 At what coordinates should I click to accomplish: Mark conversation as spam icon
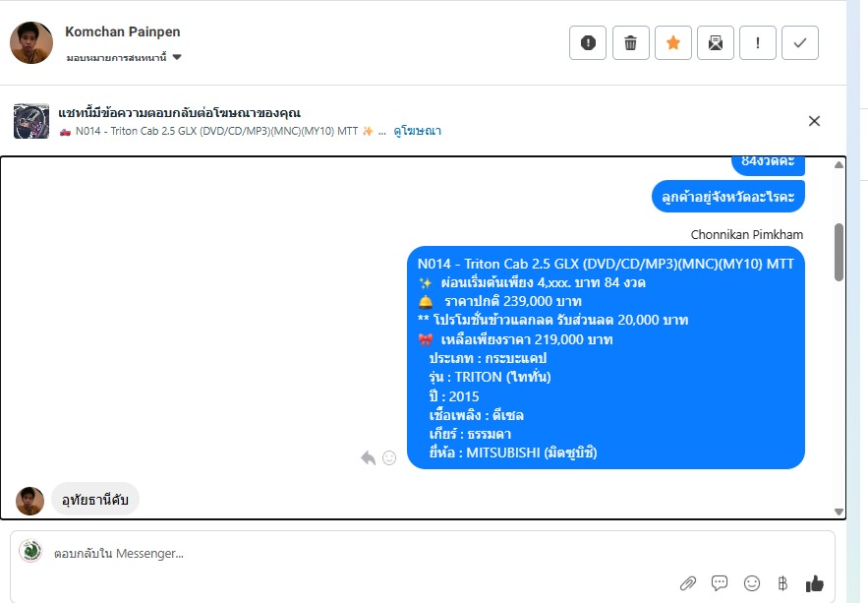[587, 42]
